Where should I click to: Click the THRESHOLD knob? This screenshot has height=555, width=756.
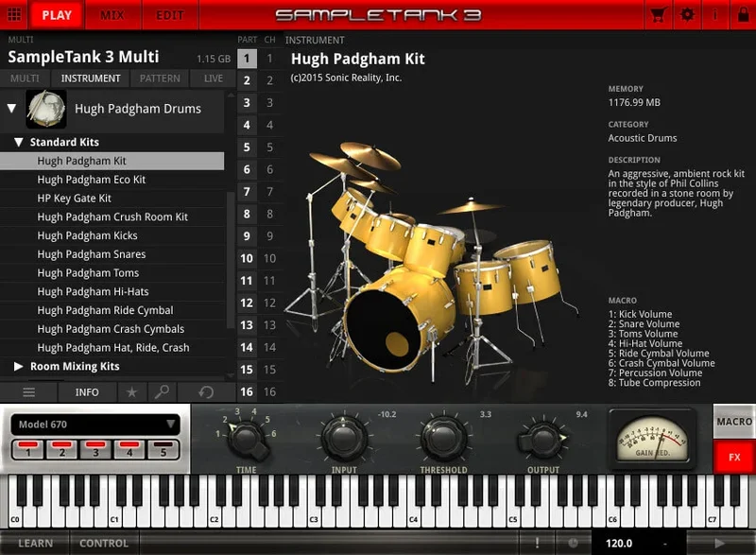[443, 438]
